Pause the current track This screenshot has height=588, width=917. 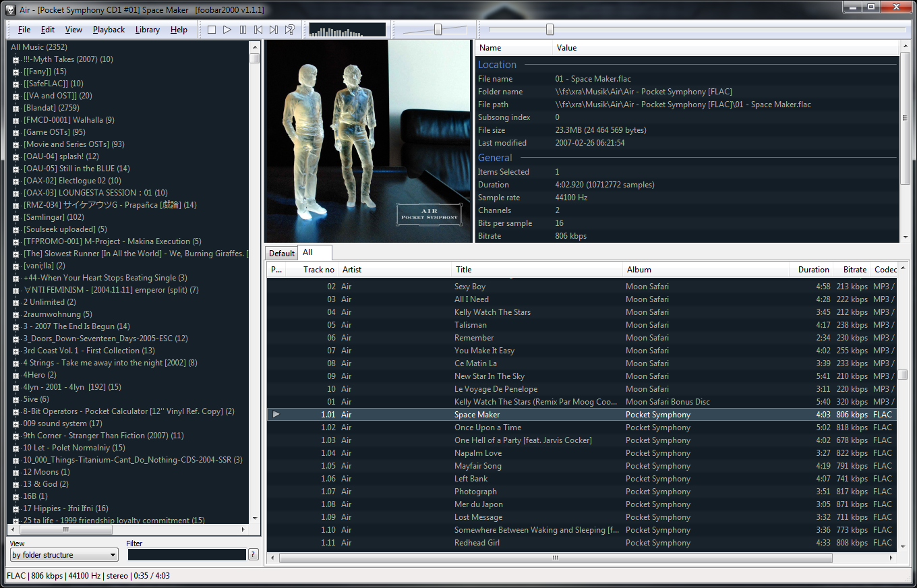(x=243, y=30)
